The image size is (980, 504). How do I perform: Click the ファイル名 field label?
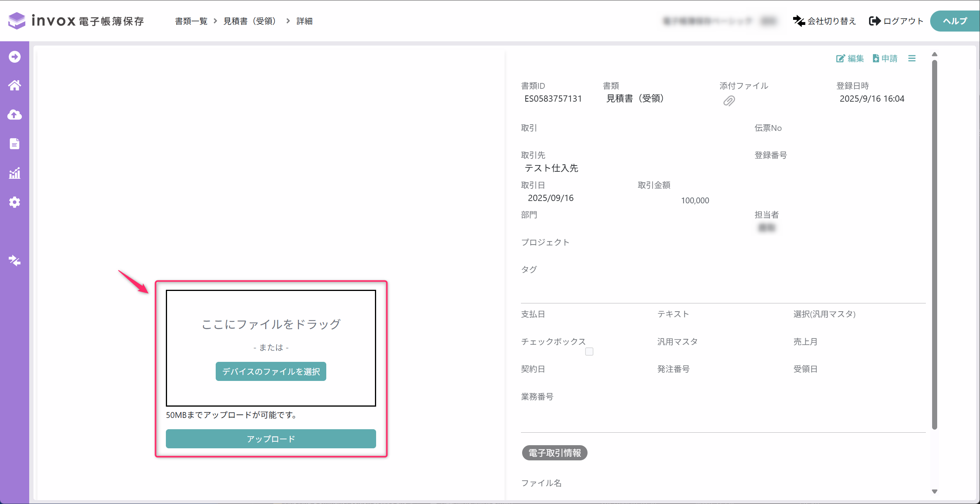click(541, 483)
